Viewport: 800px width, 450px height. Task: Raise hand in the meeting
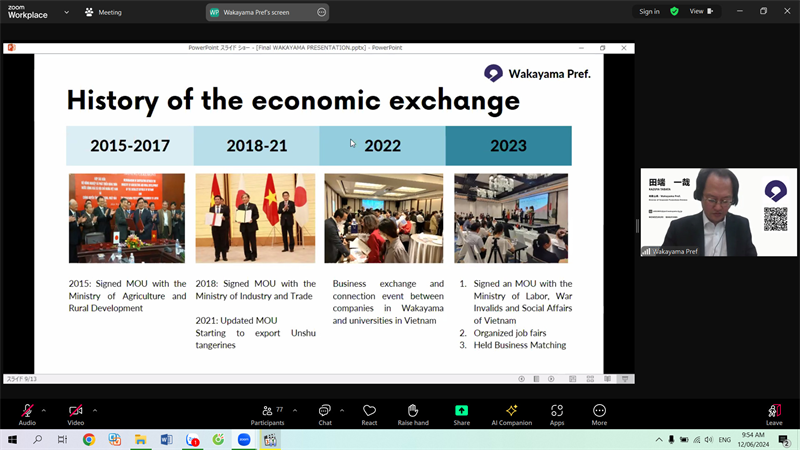click(x=413, y=411)
